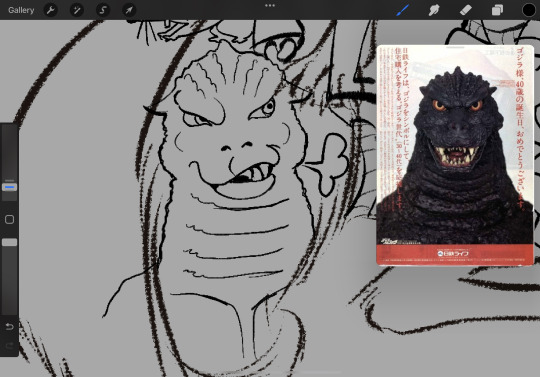Click the sketched Godzilla face on canvas

point(231,138)
